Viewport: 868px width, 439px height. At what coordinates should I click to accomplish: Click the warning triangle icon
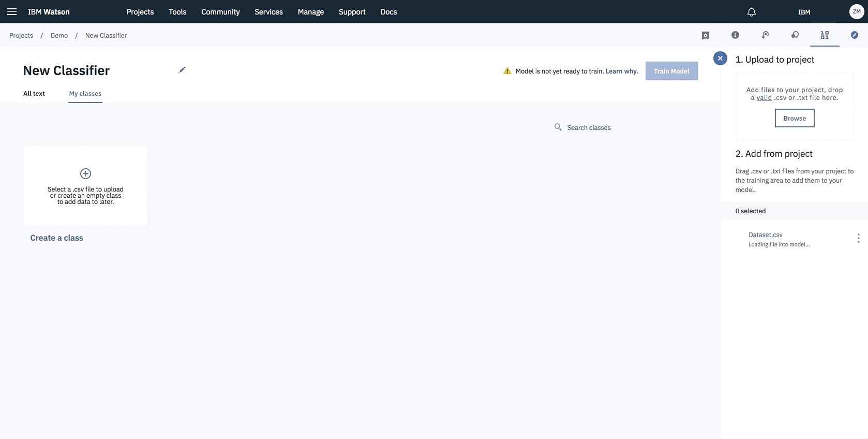(507, 71)
